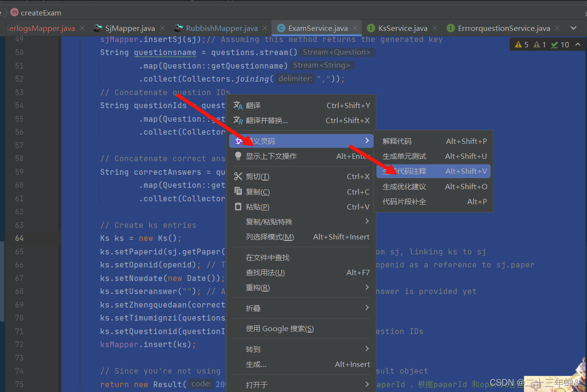The width and height of the screenshot is (587, 392).
Task: Close the ErrrorquestionService.java tab
Action: (x=558, y=28)
